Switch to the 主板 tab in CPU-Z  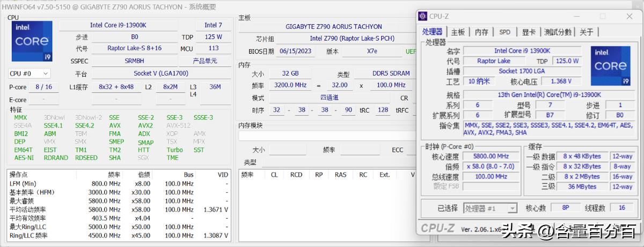(458, 32)
